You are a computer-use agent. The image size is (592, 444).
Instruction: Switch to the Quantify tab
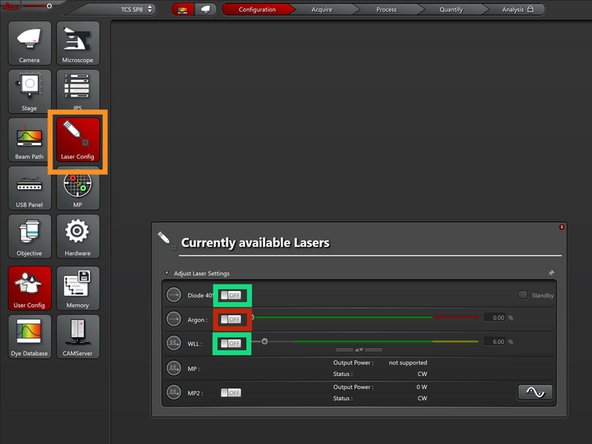451,9
